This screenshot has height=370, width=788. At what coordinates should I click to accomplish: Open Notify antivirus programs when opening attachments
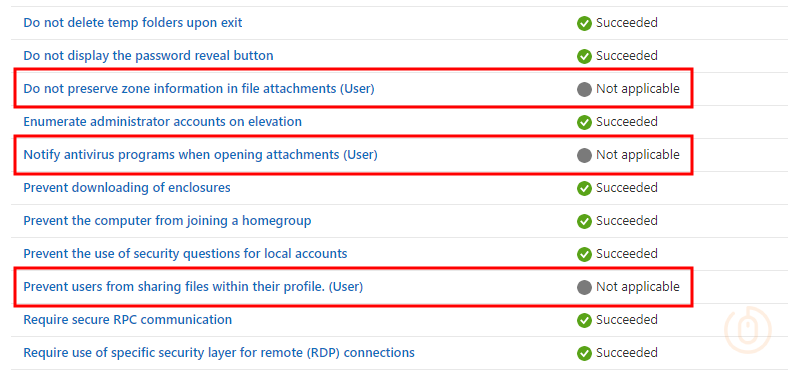pos(200,154)
